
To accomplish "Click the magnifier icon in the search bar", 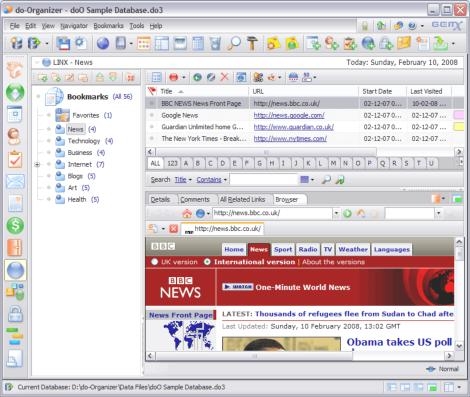I will (x=326, y=180).
